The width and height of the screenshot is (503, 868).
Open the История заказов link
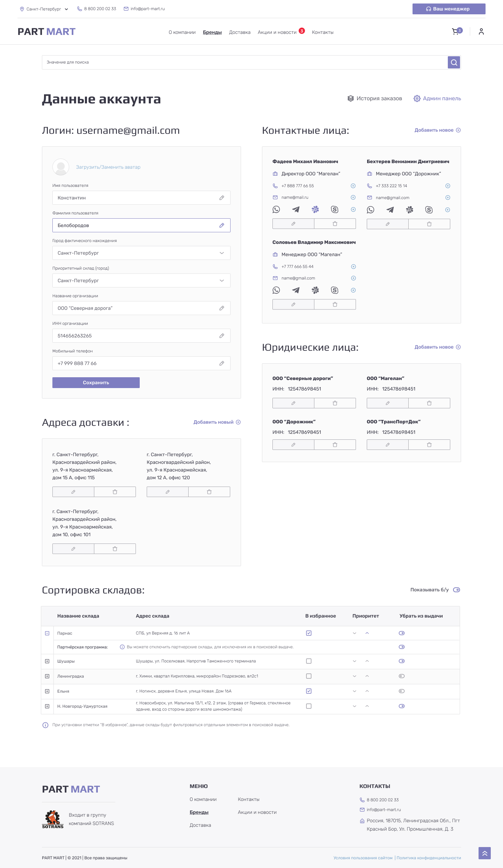375,99
